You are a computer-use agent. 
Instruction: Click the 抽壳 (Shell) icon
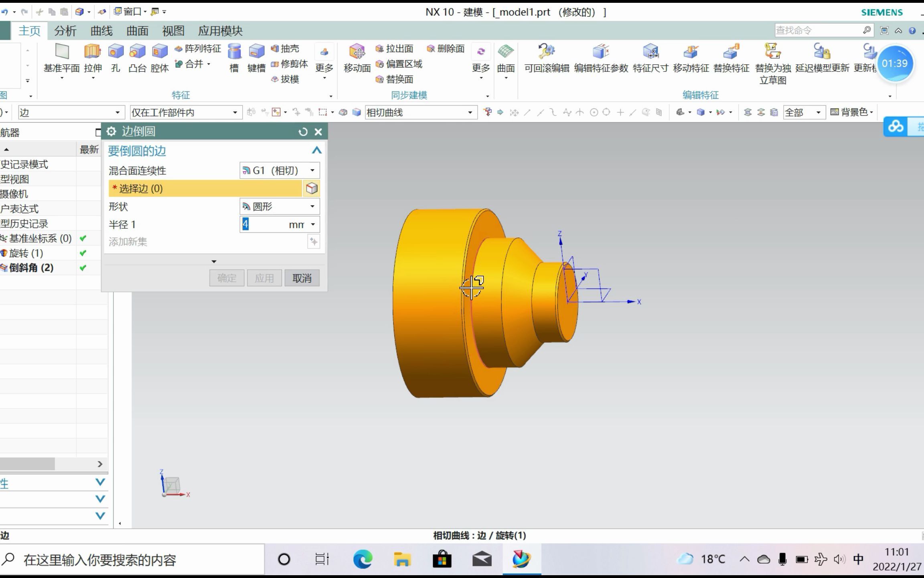(x=275, y=49)
